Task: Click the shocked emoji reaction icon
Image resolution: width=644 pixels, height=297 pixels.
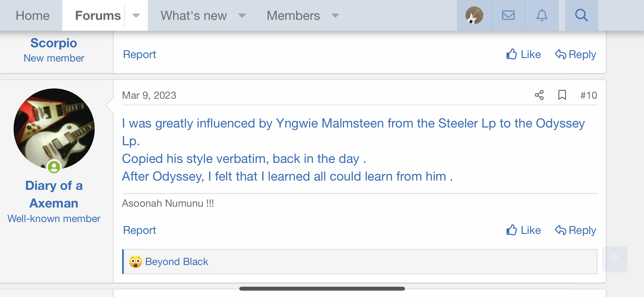Action: pos(135,262)
